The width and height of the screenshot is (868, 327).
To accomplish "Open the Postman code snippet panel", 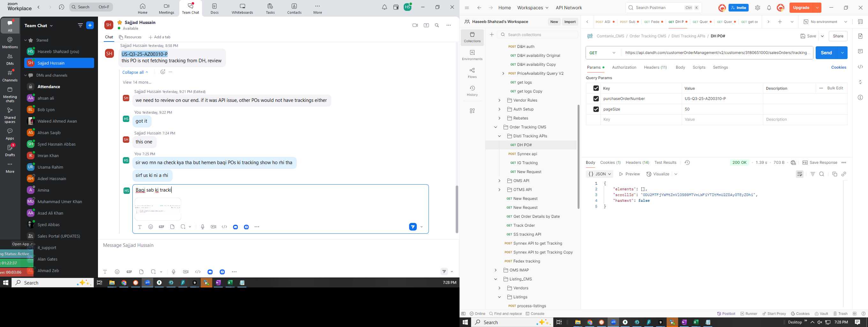I will [860, 67].
